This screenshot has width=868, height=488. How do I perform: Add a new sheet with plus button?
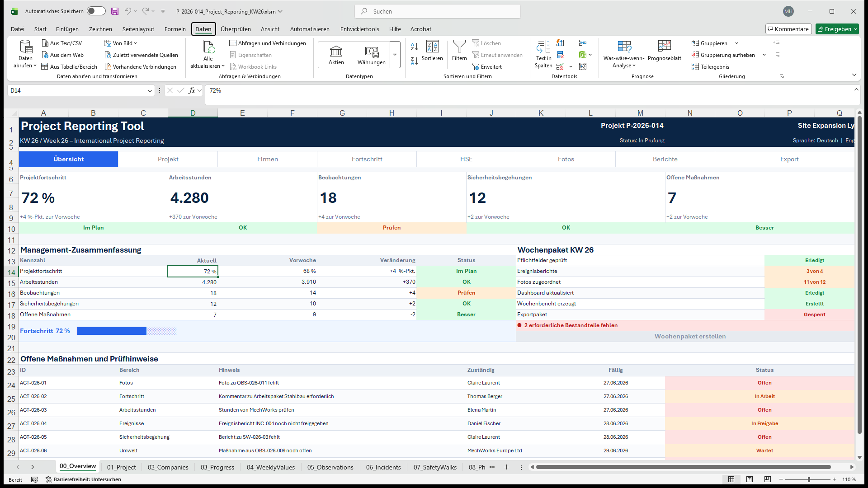point(506,467)
